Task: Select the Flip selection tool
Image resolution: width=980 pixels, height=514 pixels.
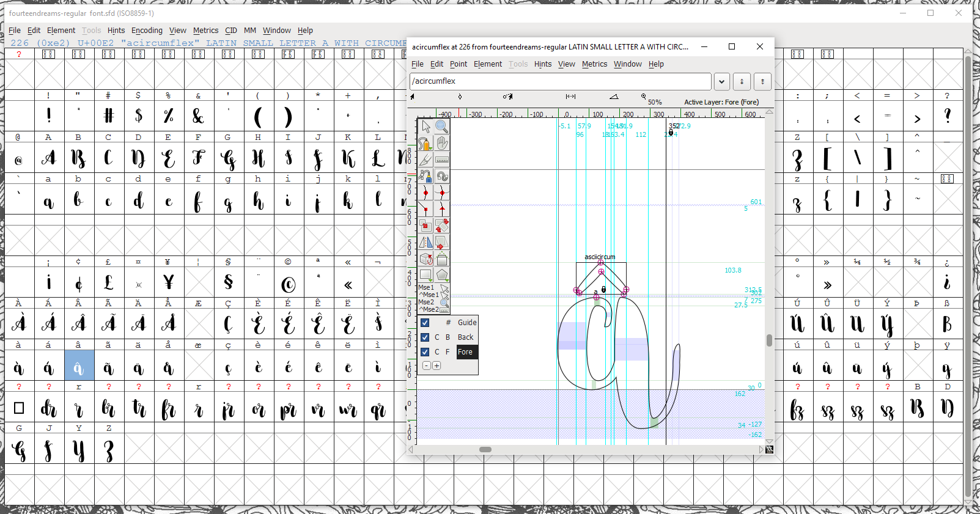Action: coord(426,242)
